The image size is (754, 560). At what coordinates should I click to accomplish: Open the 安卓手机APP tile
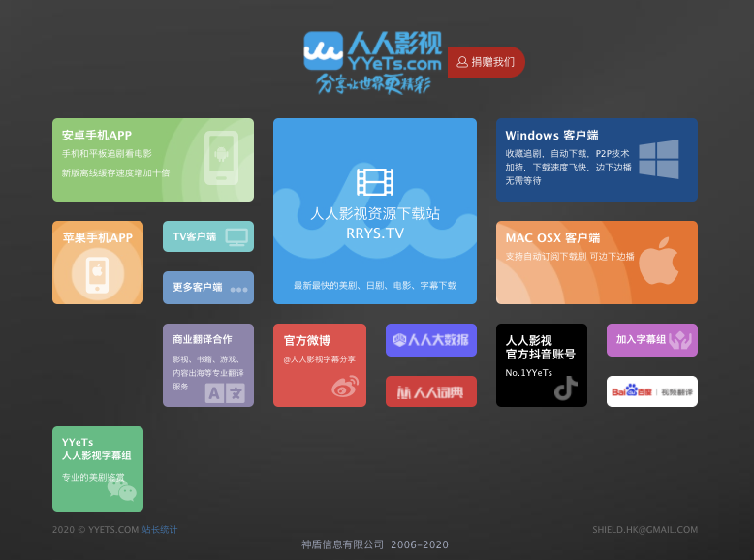(153, 160)
